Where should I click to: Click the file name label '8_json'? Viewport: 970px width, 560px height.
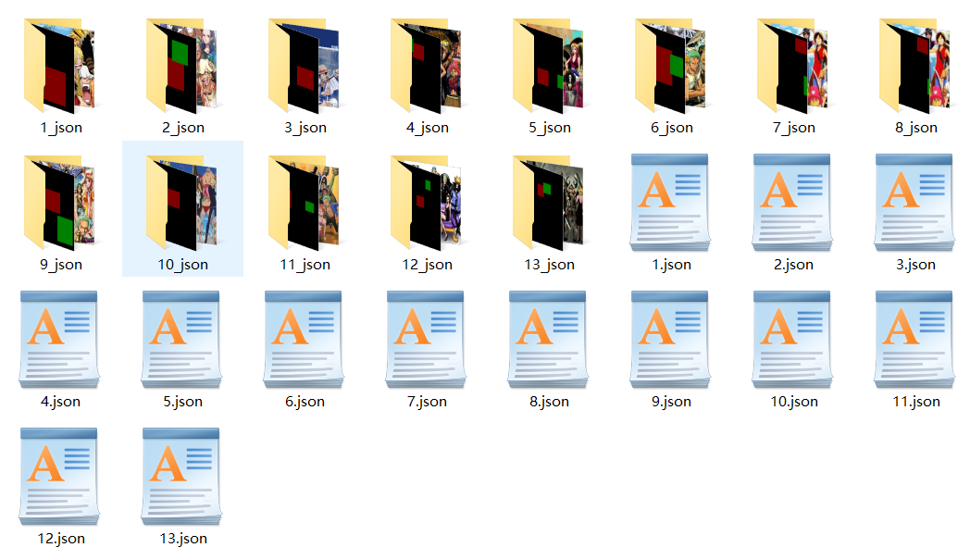[916, 128]
